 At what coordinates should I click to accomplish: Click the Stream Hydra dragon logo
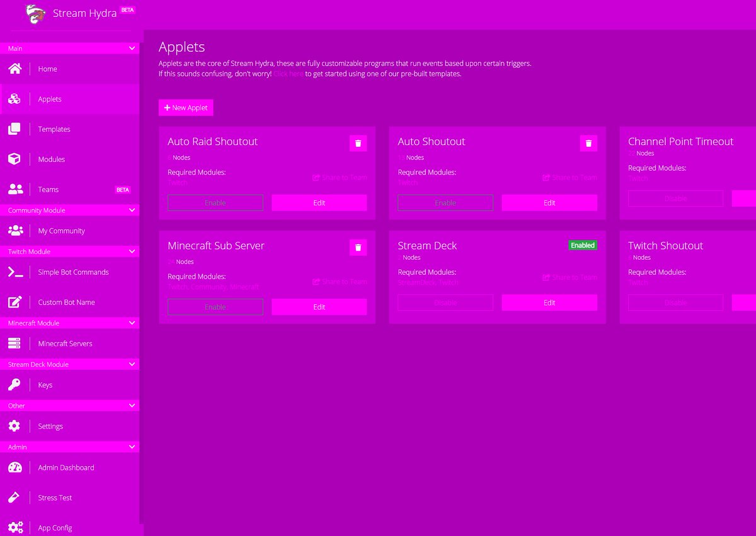point(36,14)
